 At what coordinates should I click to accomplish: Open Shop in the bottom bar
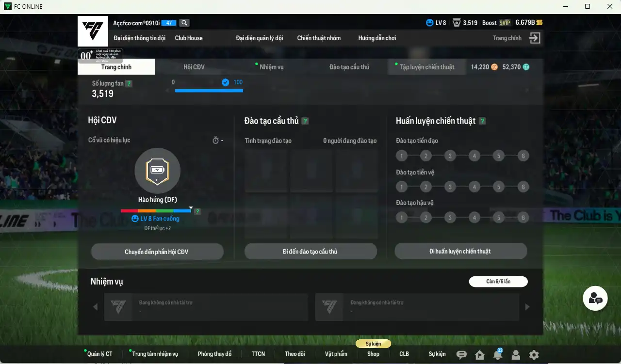pos(373,354)
